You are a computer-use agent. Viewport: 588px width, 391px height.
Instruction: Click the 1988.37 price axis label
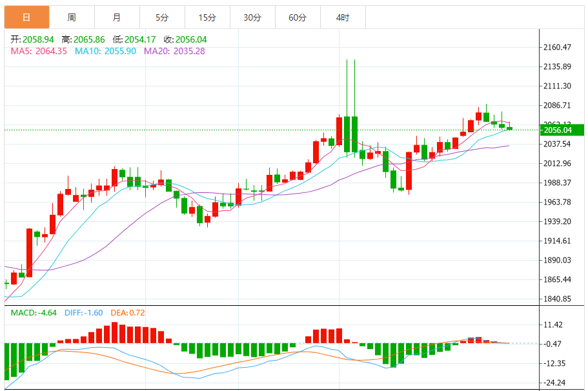pos(557,183)
